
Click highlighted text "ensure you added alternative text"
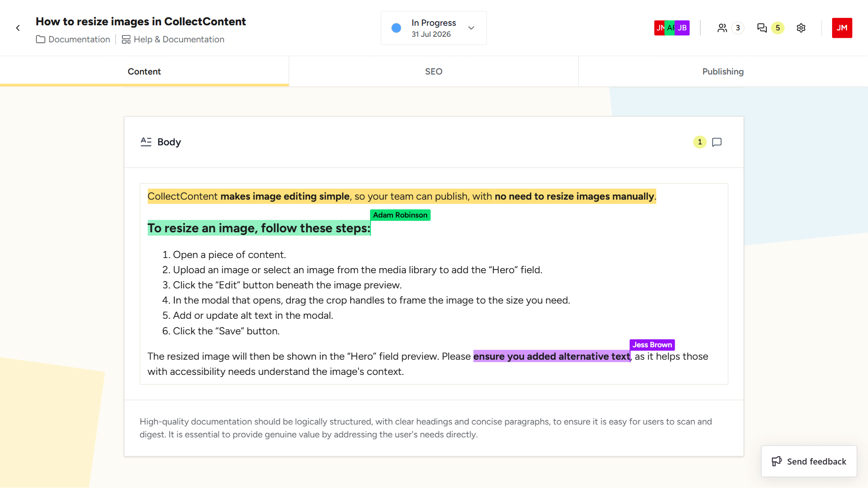(551, 356)
